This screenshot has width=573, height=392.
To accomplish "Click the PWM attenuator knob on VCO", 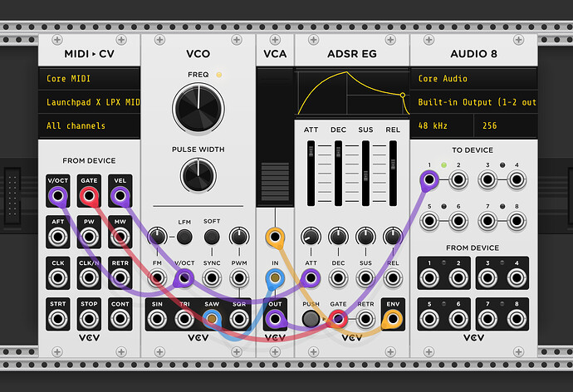I will 239,237.
